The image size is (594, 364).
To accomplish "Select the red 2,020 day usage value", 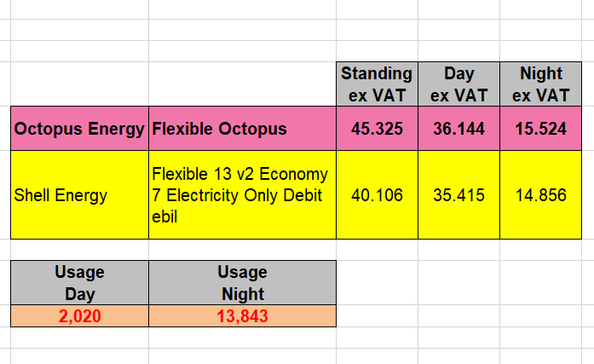I will (79, 316).
